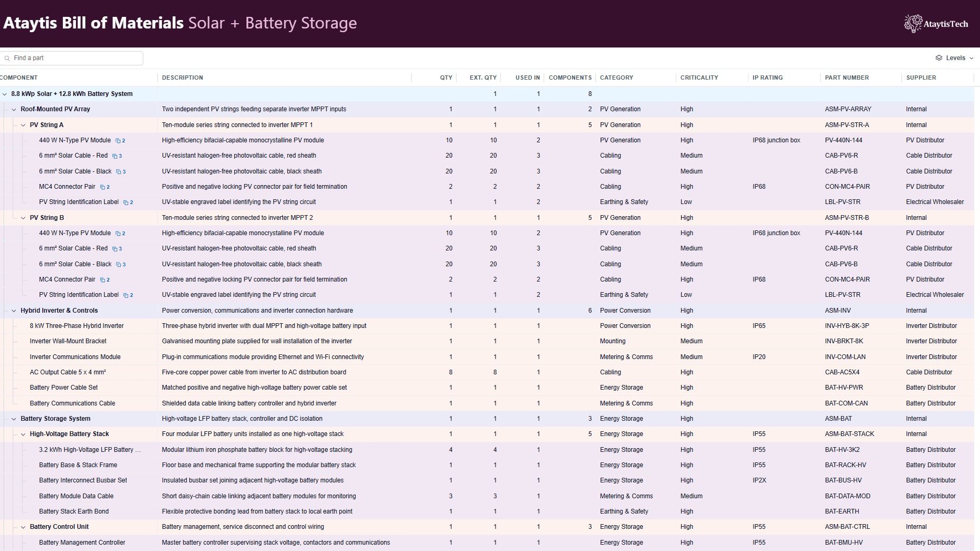The width and height of the screenshot is (980, 551).
Task: Select the Battery Power Cable Set row
Action: 487,388
